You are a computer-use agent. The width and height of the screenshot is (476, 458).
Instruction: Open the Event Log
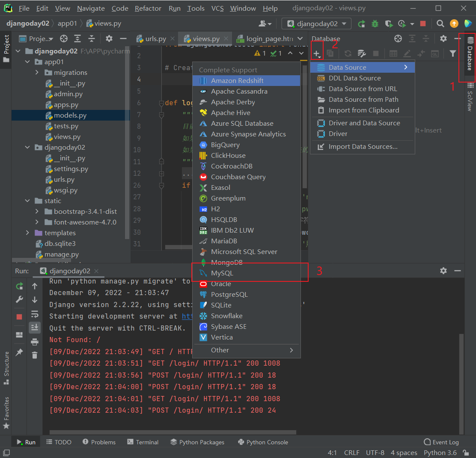(441, 442)
